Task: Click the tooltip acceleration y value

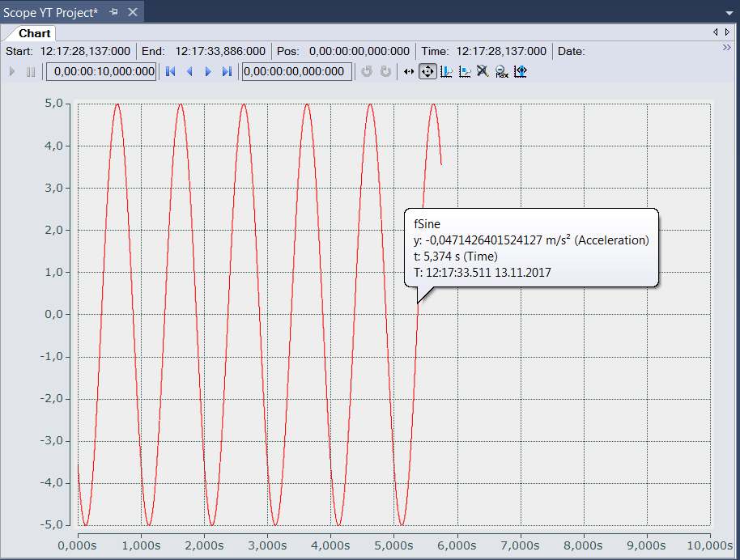Action: 531,240
